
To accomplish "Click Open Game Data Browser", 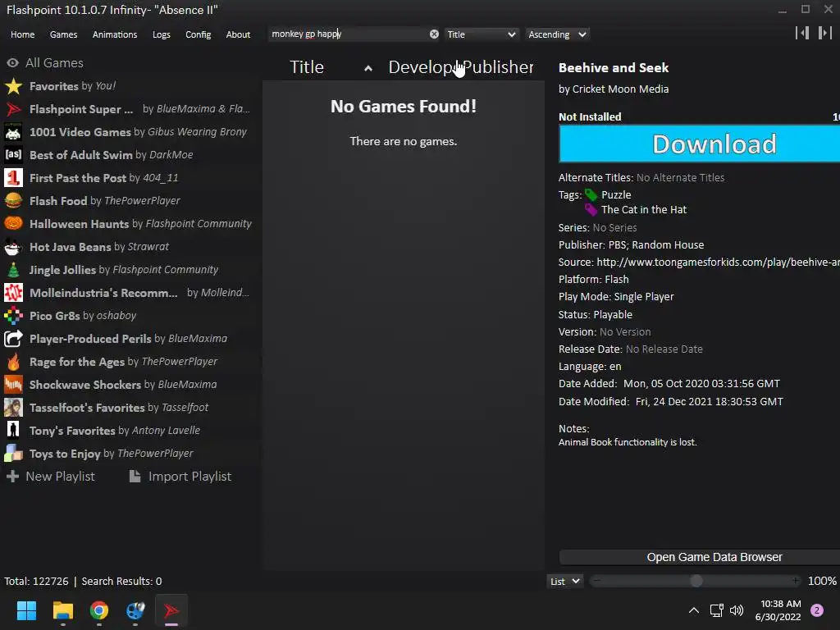I will tap(700, 557).
